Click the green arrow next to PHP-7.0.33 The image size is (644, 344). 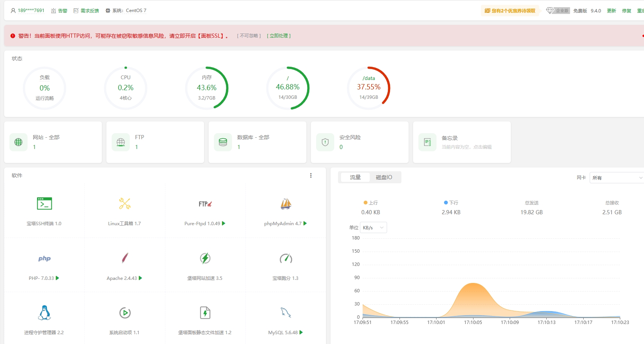[x=57, y=278]
